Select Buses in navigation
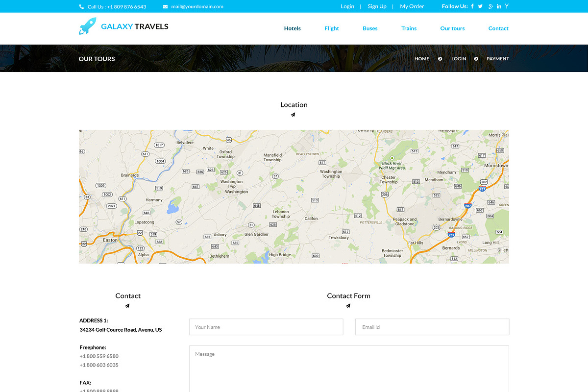Image resolution: width=588 pixels, height=392 pixels. click(x=370, y=28)
